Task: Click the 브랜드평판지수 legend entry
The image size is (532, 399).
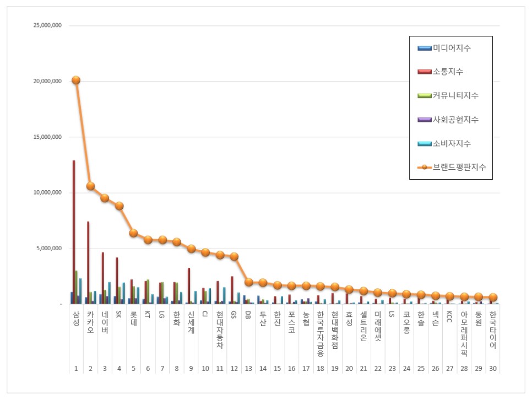Action: (452, 167)
